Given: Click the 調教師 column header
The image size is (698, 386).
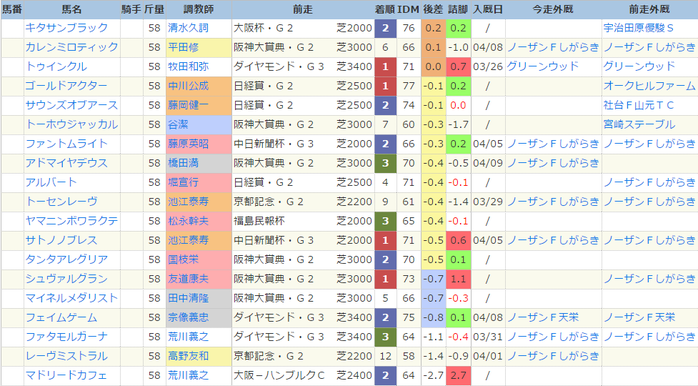Looking at the screenshot, I should coord(199,9).
